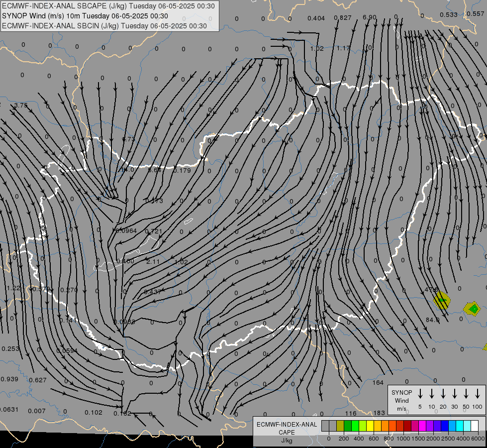Click the CAPE value 0.132 on map
Image resolution: width=487 pixels, height=448 pixels.
pyautogui.click(x=122, y=414)
